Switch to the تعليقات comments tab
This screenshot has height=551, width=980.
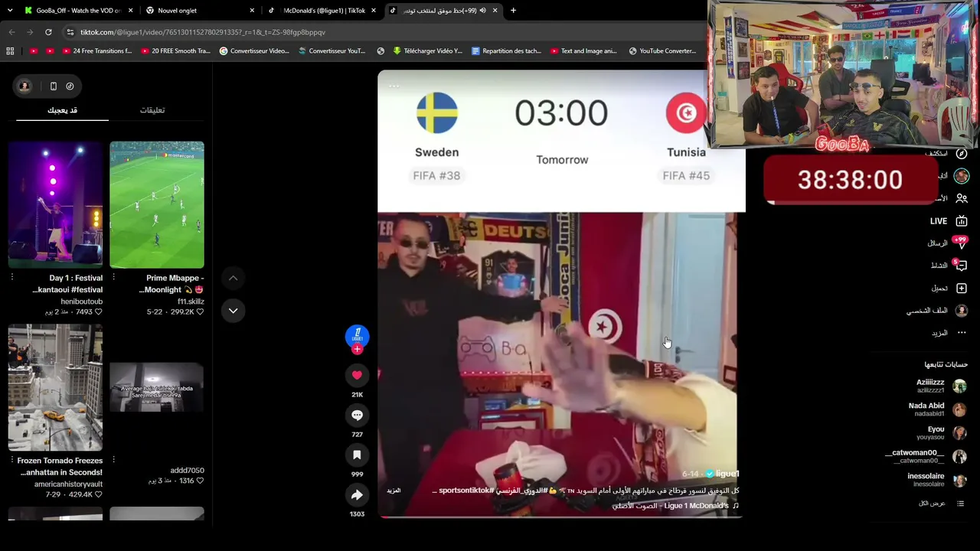(152, 110)
